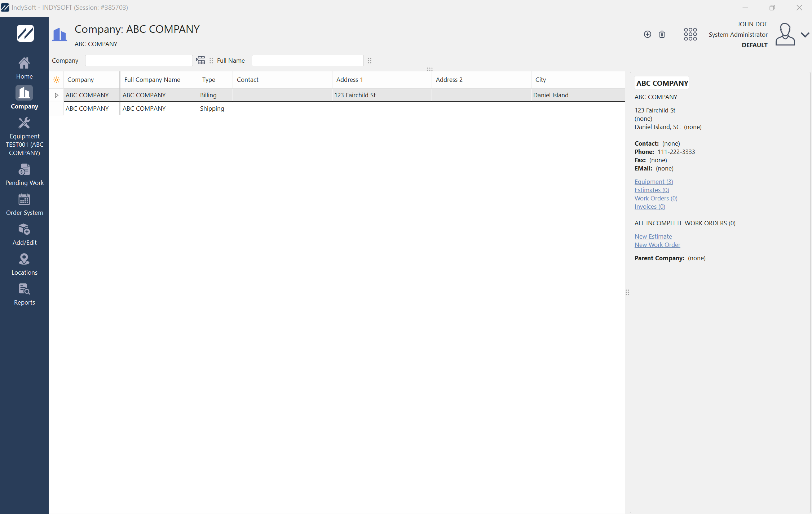The image size is (812, 514).
Task: Go to Home in the sidebar
Action: [x=24, y=68]
